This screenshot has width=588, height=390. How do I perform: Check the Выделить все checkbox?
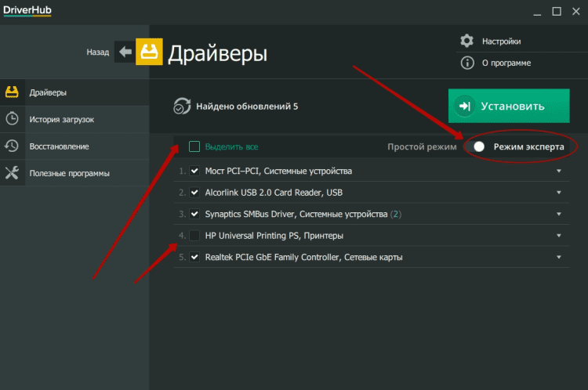[x=194, y=146]
